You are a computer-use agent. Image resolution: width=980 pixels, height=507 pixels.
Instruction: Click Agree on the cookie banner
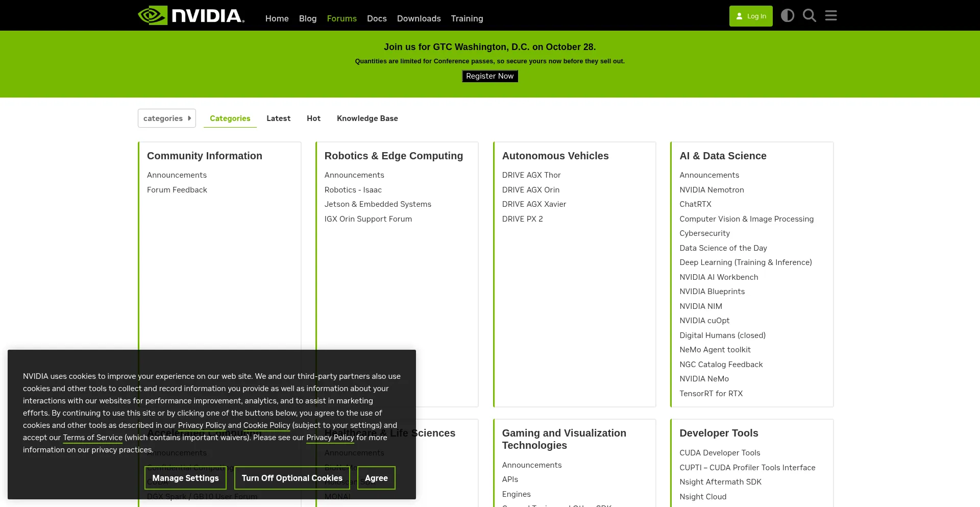[376, 478]
